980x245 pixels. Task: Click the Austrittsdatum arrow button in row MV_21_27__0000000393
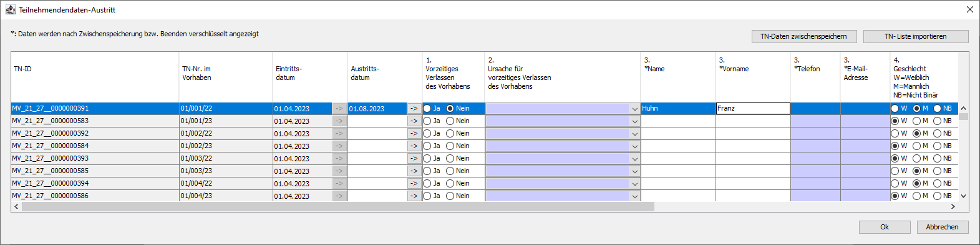(x=414, y=158)
